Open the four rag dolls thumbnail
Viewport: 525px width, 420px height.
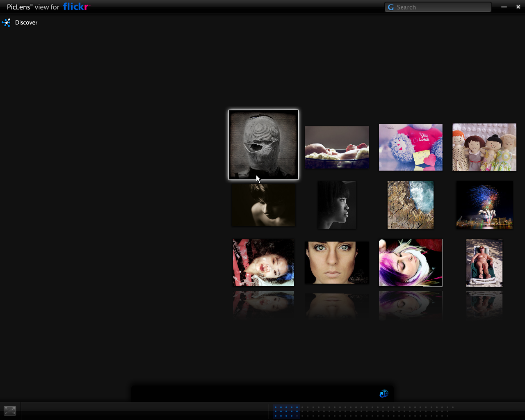[484, 147]
